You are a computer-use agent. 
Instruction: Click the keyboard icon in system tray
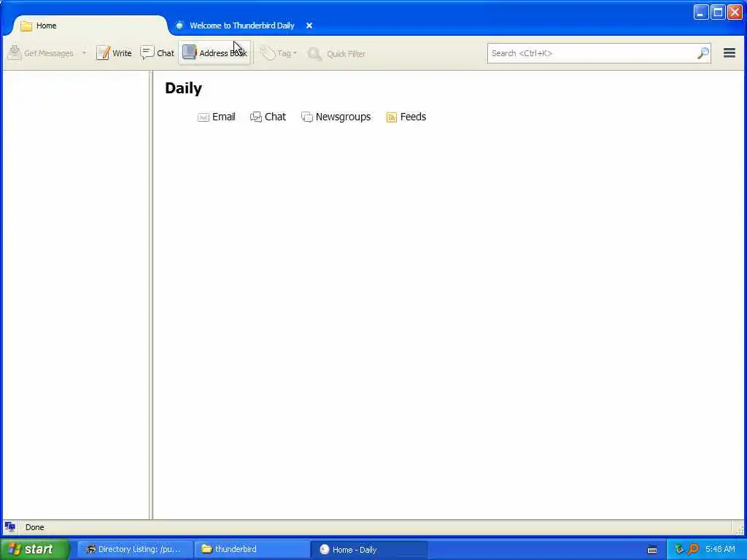coord(652,550)
